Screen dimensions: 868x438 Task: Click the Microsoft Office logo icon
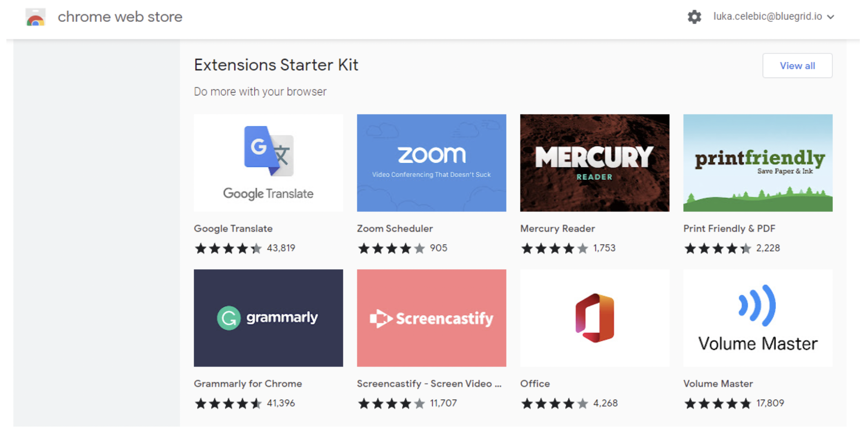click(x=594, y=318)
